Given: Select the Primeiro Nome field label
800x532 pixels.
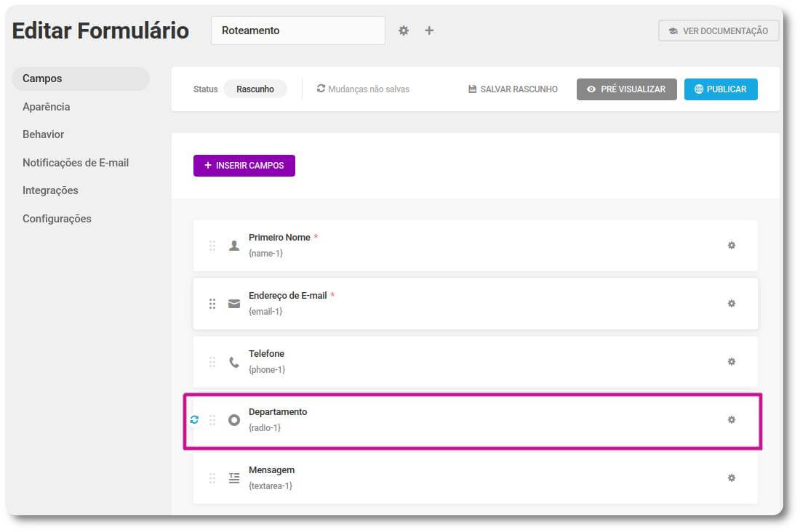Looking at the screenshot, I should tap(279, 238).
